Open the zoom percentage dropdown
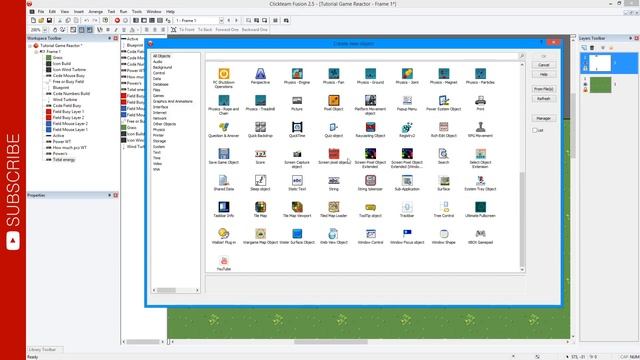 45,30
